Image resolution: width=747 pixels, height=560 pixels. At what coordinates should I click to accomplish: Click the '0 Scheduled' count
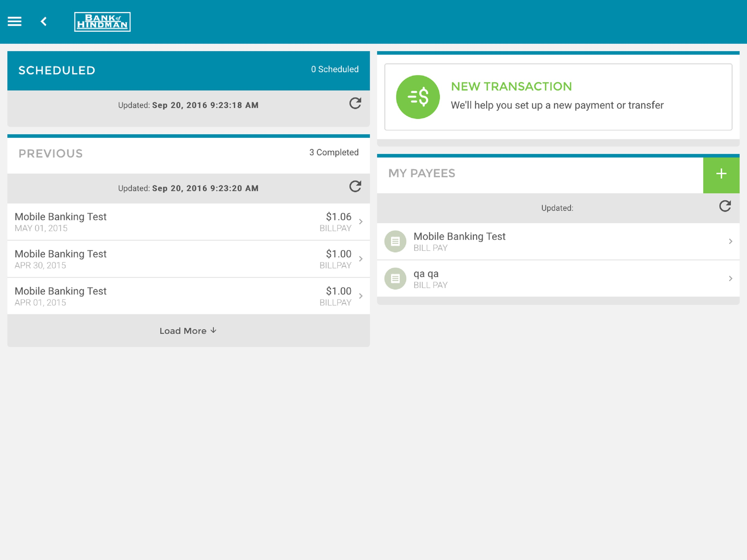pos(335,69)
